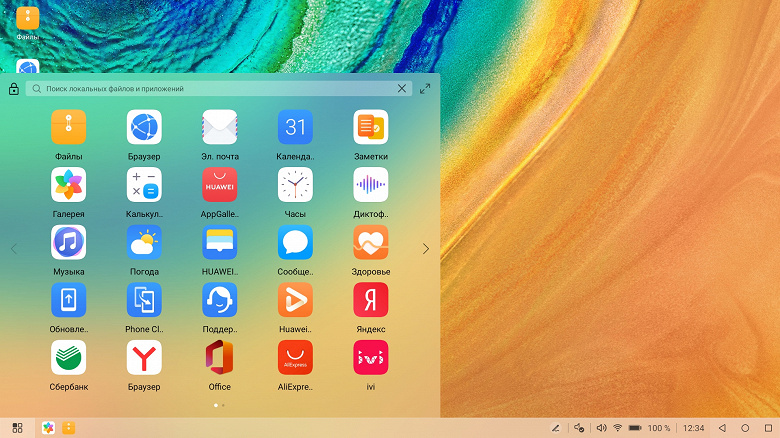Open the Диктофон recorder app
780x438 pixels.
pos(371,185)
